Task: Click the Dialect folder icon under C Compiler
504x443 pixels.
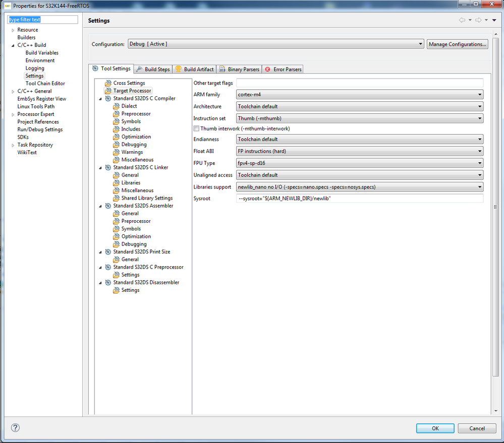Action: coord(116,106)
